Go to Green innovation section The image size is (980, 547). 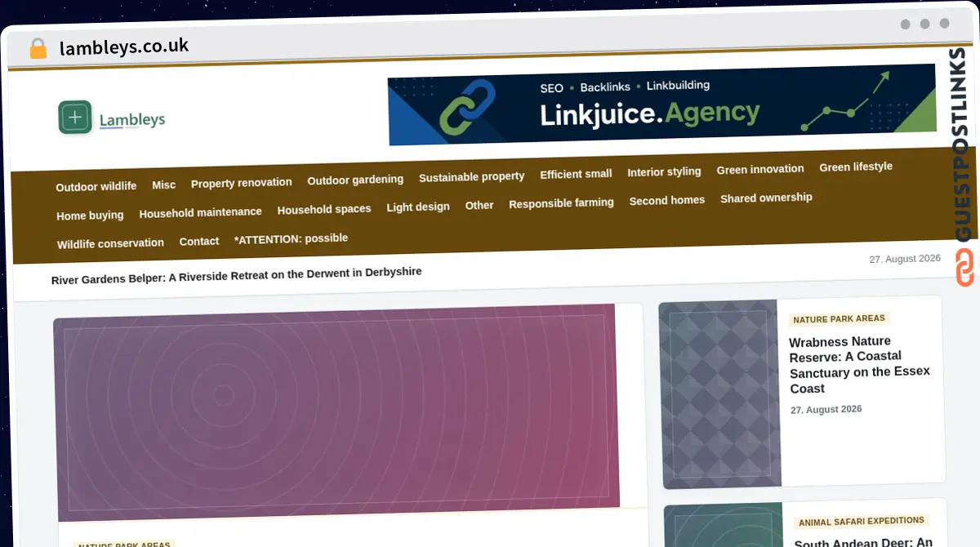tap(760, 169)
